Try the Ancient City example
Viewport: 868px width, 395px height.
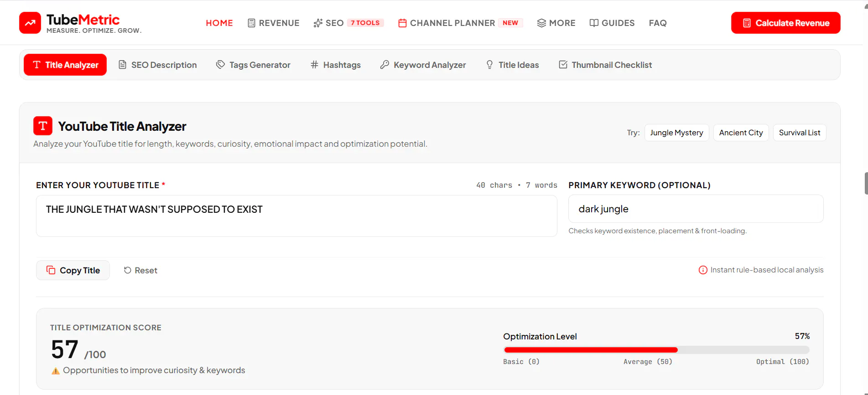tap(741, 133)
